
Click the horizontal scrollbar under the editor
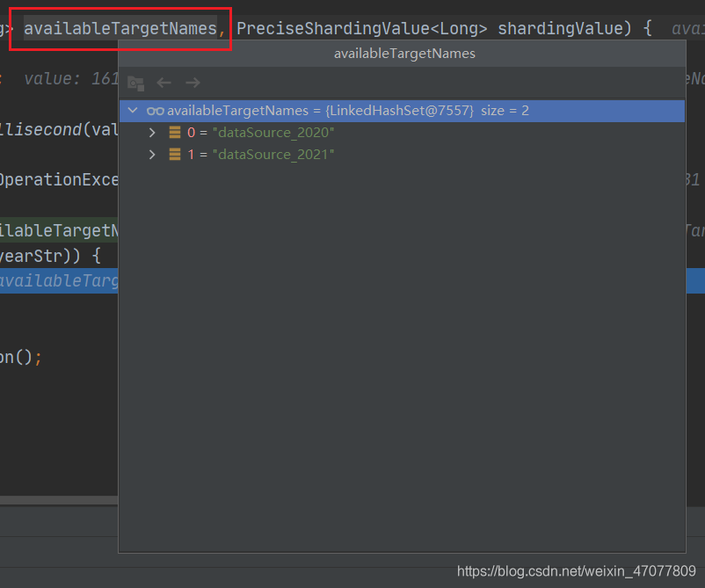(59, 500)
